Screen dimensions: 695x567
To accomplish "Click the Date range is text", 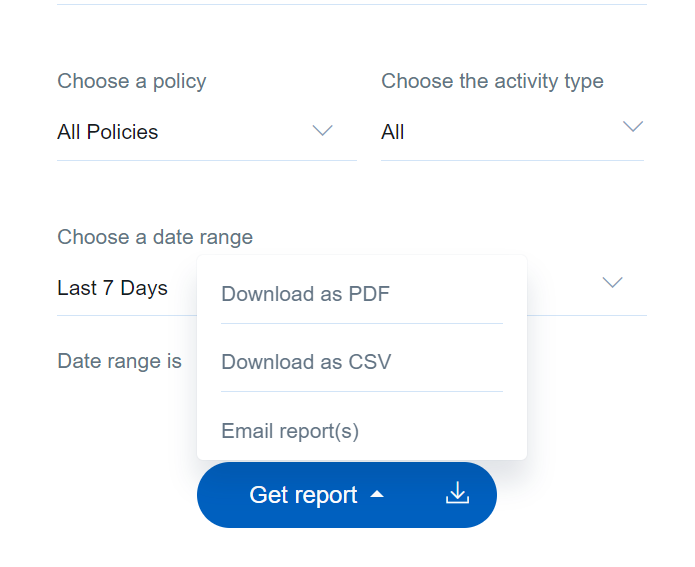I will click(x=119, y=361).
